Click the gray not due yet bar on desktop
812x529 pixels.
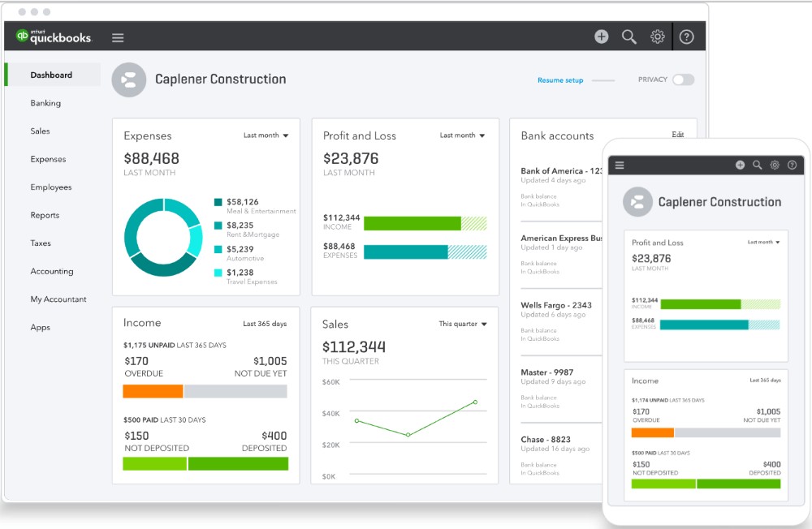coord(235,391)
